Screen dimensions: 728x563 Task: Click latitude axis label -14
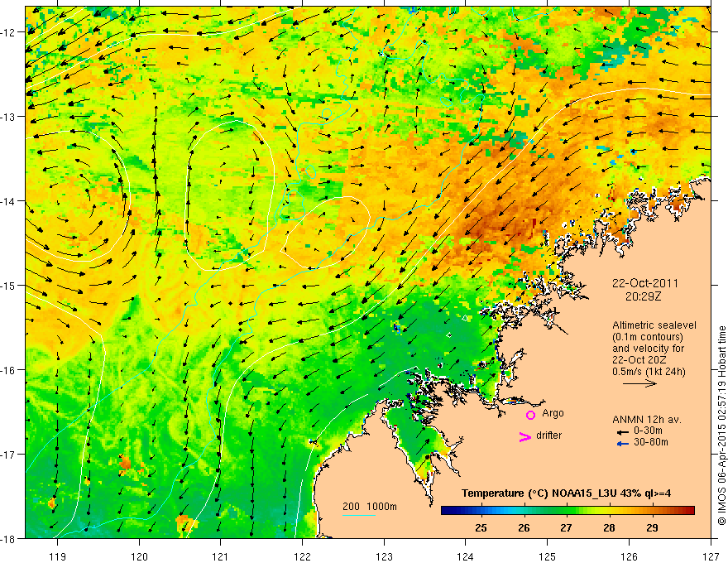click(x=9, y=201)
